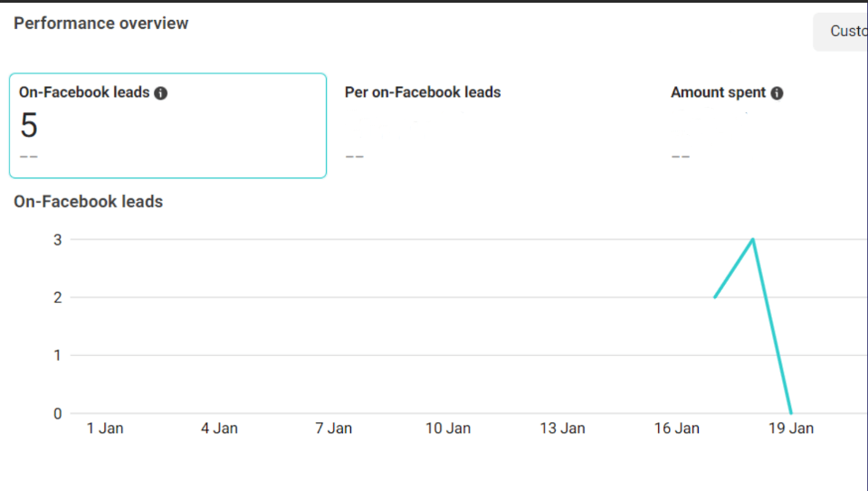This screenshot has height=491, width=868.
Task: Click info icon next to Amount spent
Action: (x=777, y=93)
